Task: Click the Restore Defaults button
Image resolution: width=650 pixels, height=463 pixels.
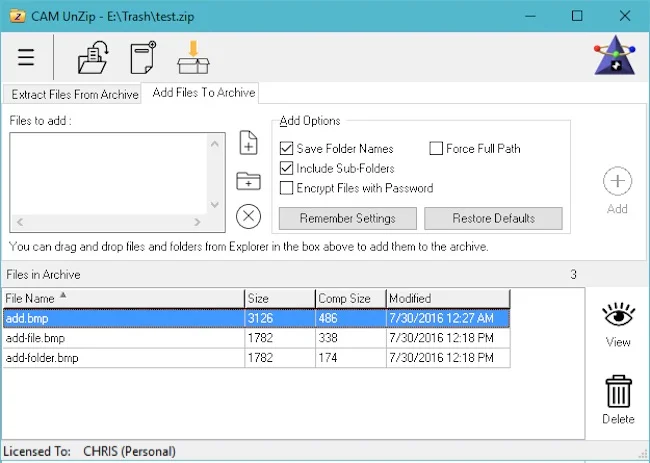Action: tap(493, 218)
